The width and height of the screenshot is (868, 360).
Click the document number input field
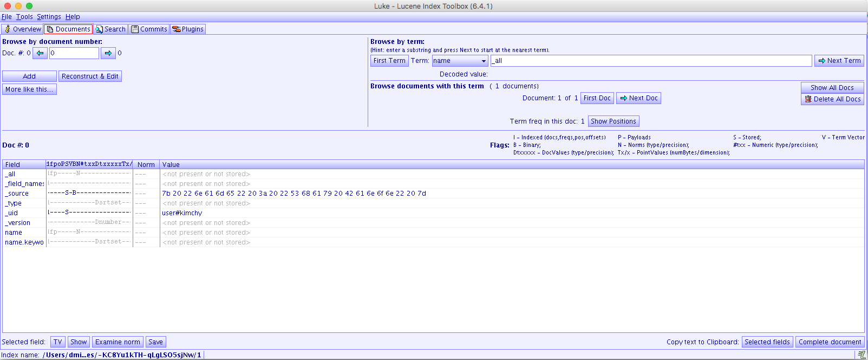pos(74,53)
